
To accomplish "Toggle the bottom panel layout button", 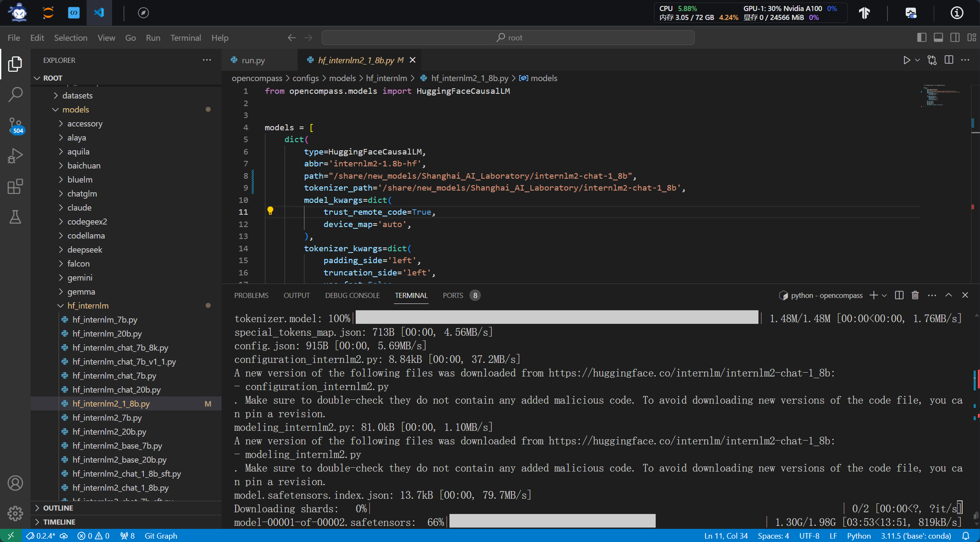I will 938,37.
